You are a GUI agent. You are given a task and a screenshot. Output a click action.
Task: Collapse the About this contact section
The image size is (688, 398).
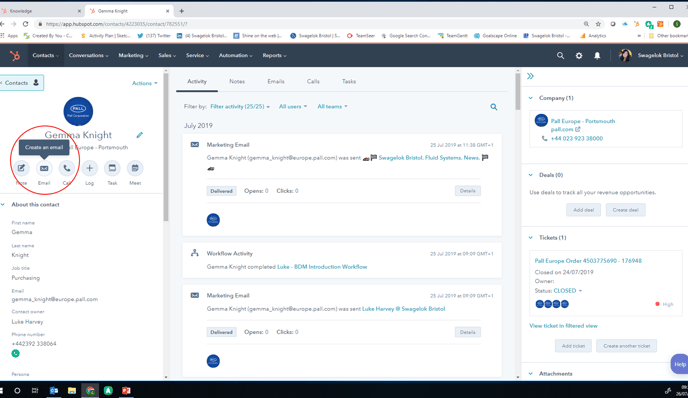[x=3, y=204]
